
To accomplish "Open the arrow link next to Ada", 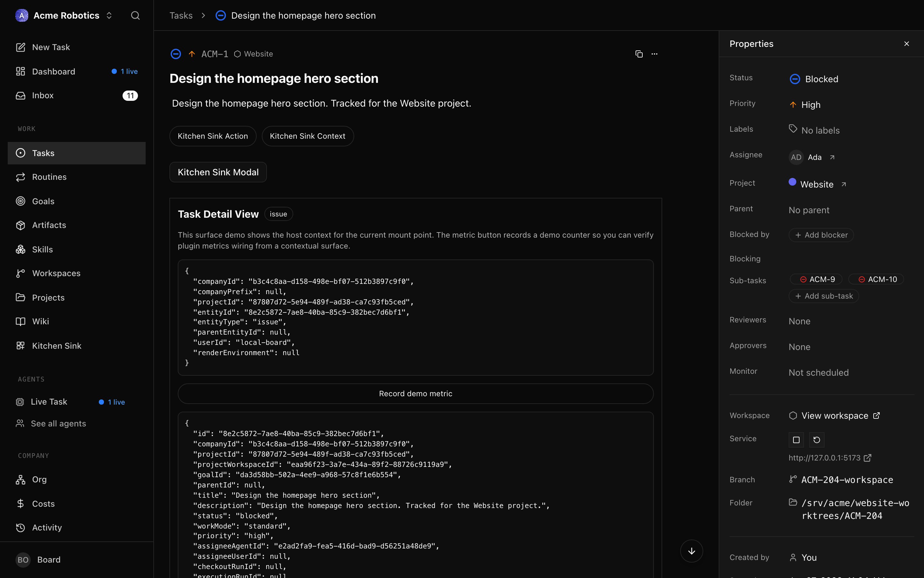I will 832,157.
